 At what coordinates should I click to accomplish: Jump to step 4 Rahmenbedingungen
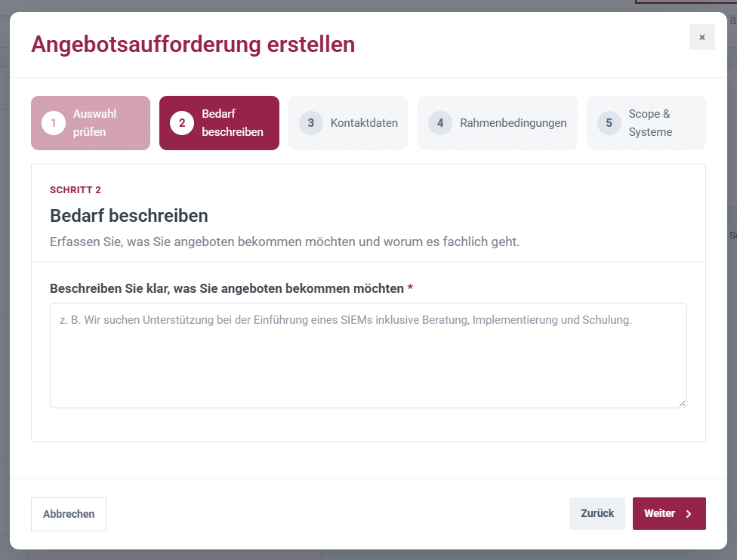point(498,123)
